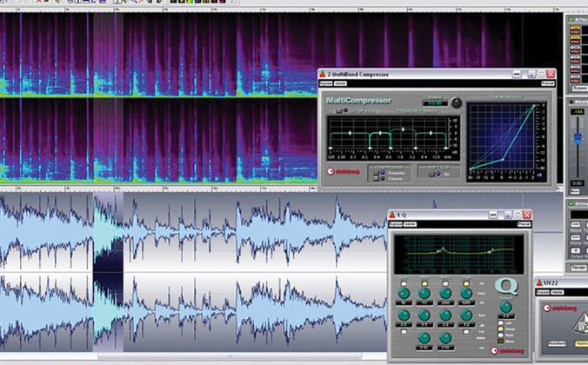Mute the MultiBand Compressor plugin
Viewport: 588px width, 365px height.
click(340, 84)
